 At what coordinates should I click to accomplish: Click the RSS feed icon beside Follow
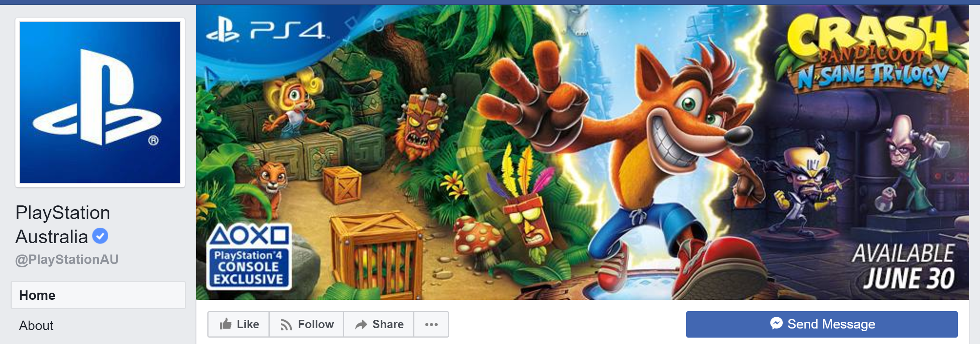[x=286, y=325]
